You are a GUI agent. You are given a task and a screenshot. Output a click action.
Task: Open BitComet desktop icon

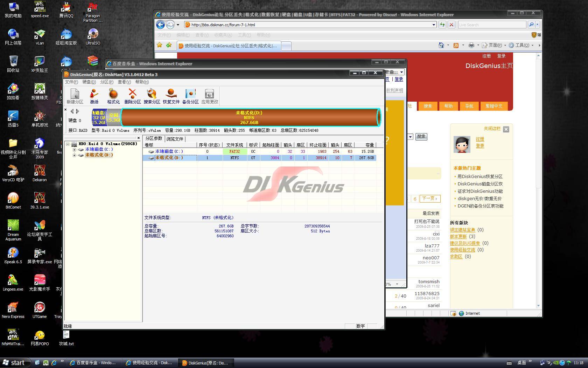(x=13, y=201)
